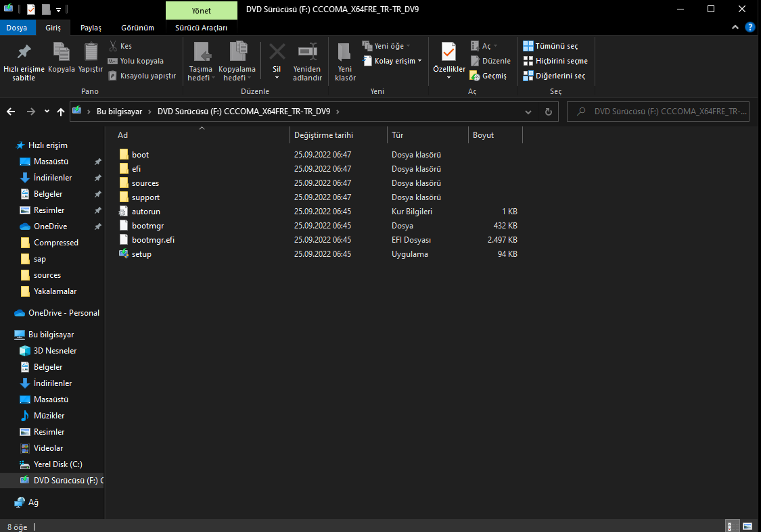This screenshot has width=761, height=532.
Task: Select the setup application
Action: click(142, 254)
